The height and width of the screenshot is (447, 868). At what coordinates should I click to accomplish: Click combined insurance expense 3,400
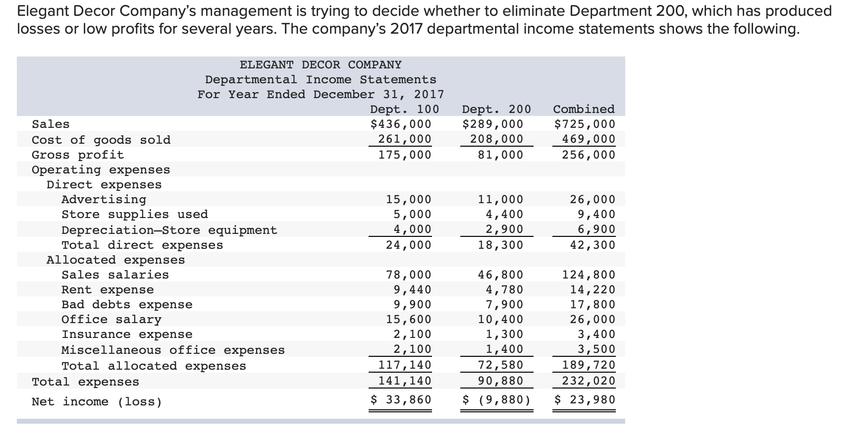click(x=597, y=335)
